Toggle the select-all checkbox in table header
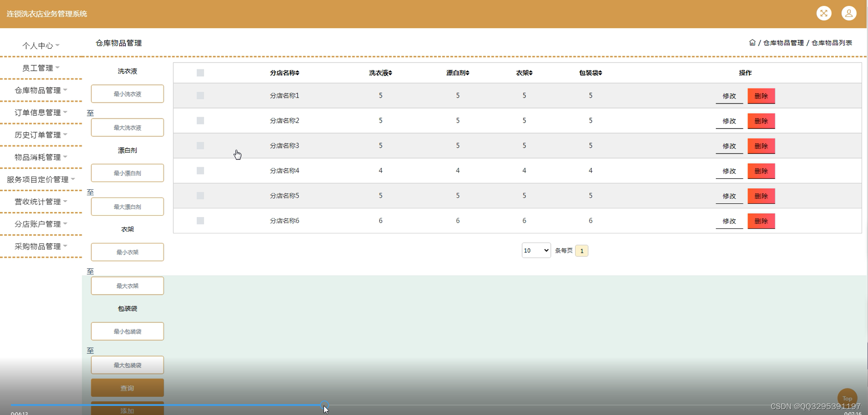 click(x=200, y=73)
